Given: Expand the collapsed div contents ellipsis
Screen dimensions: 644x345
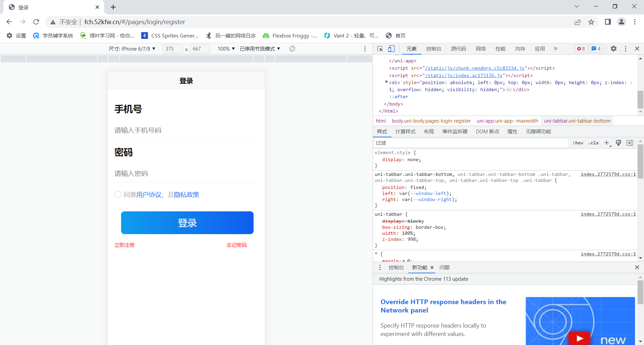Looking at the screenshot, I should pyautogui.click(x=509, y=90).
